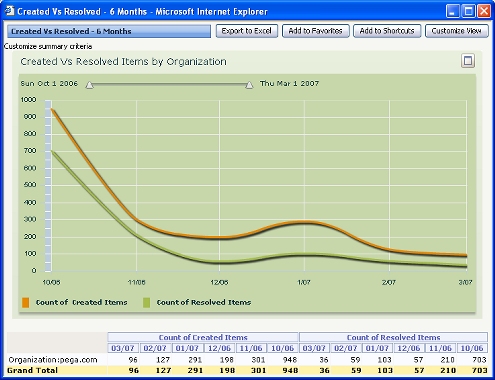The height and width of the screenshot is (380, 495).
Task: Click 12/06 header under Created Items
Action: (219, 348)
